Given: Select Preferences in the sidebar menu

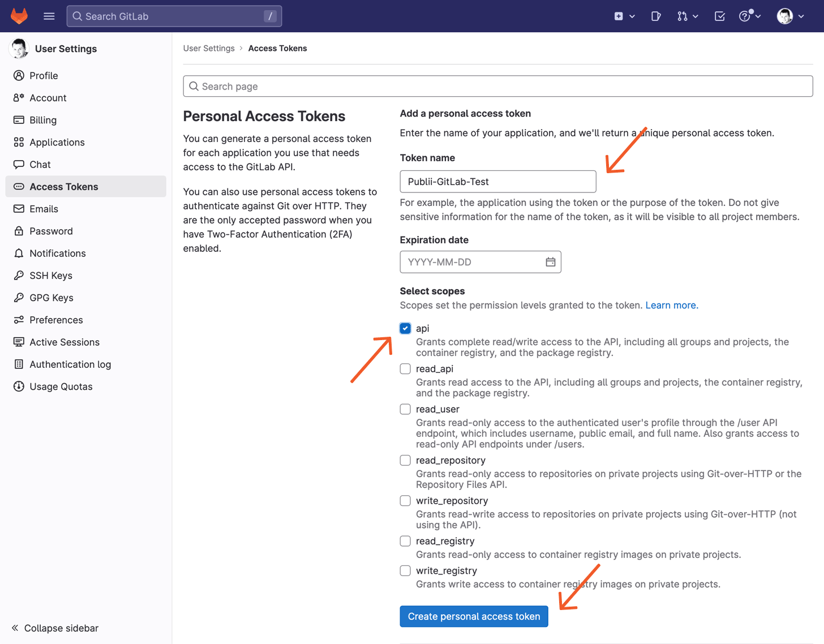Looking at the screenshot, I should coord(57,320).
